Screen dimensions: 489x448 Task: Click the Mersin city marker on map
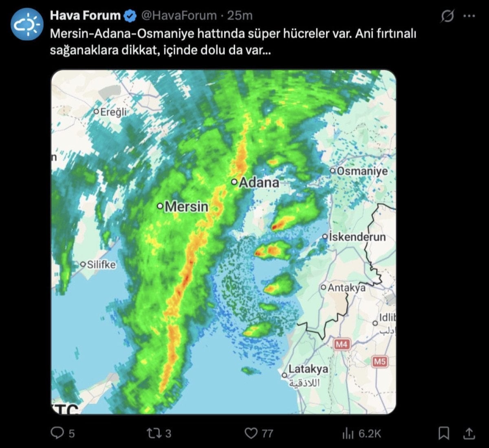click(160, 206)
